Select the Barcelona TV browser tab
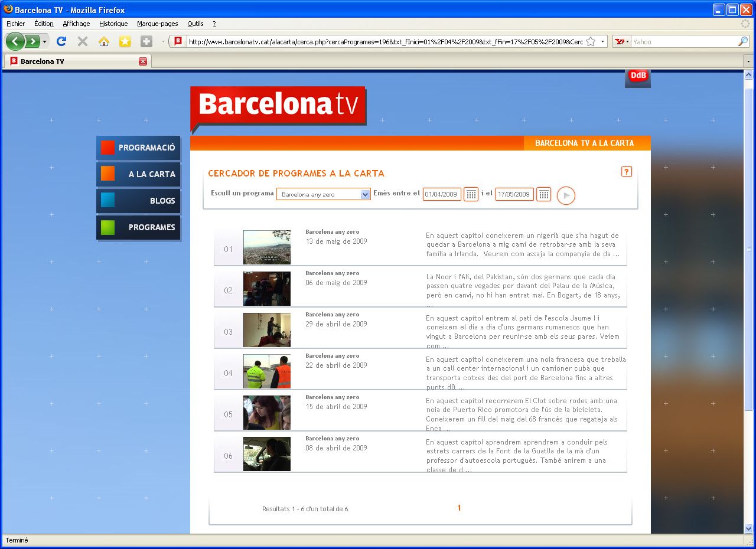Image resolution: width=756 pixels, height=549 pixels. point(77,61)
